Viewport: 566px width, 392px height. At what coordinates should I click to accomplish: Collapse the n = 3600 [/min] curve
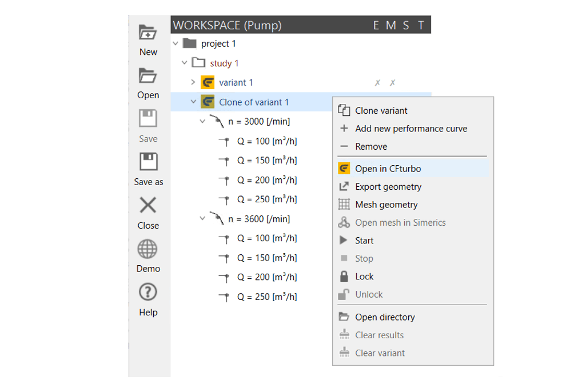(202, 218)
